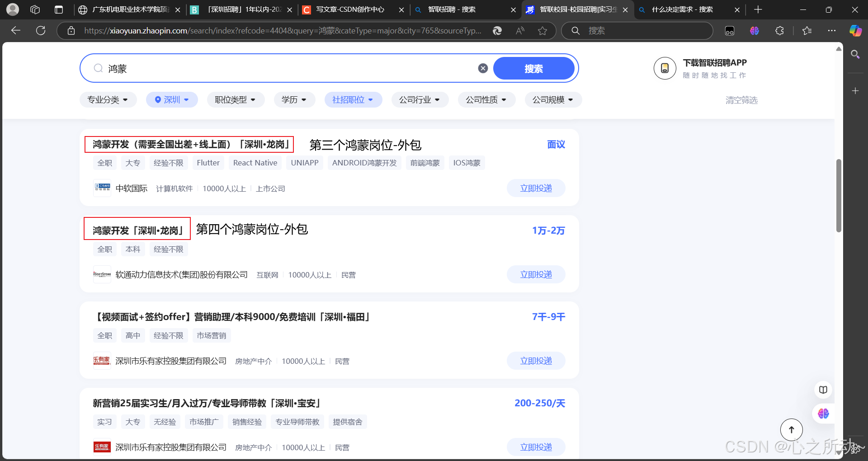Image resolution: width=868 pixels, height=461 pixels.
Task: Click the 深圳市乐有家控股集团 company name in 营销助理 card
Action: pyautogui.click(x=171, y=361)
